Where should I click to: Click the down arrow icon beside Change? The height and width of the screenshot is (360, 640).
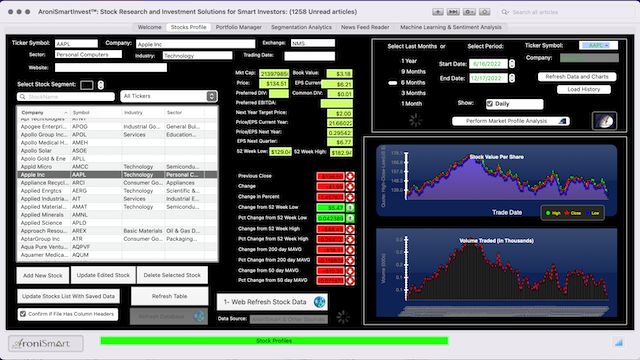(x=350, y=187)
